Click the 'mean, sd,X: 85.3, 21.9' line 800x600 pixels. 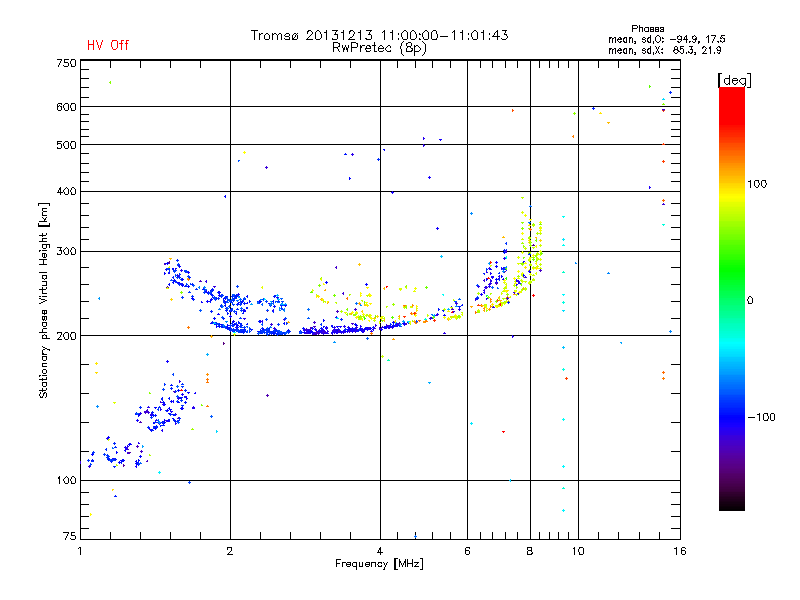pos(664,50)
